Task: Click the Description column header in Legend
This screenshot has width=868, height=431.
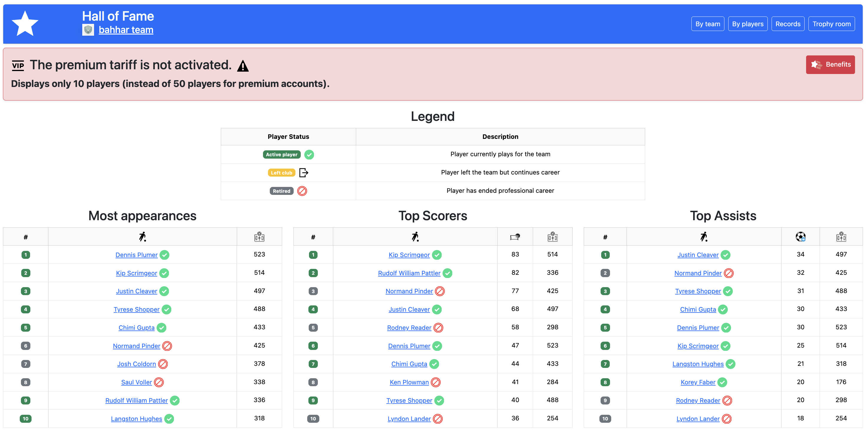Action: [500, 137]
